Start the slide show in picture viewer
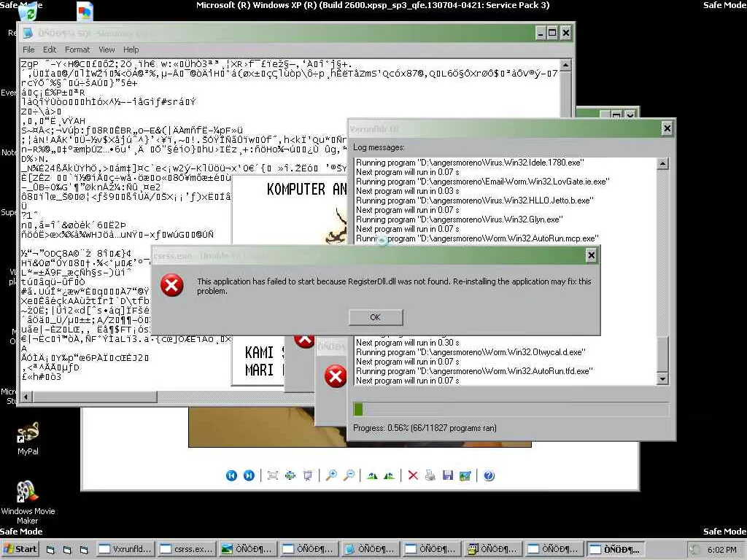This screenshot has width=747, height=560. pos(308,475)
